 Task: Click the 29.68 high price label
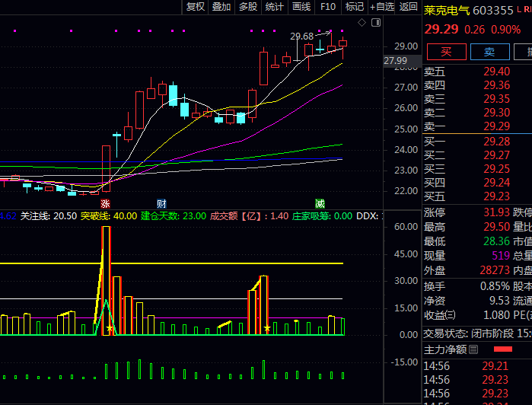(302, 36)
